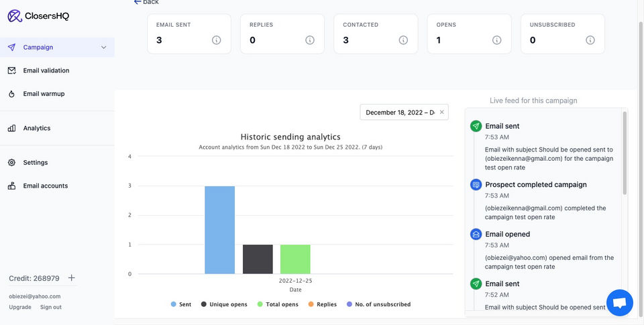Click the Prospect completed campaign heading

(x=536, y=185)
